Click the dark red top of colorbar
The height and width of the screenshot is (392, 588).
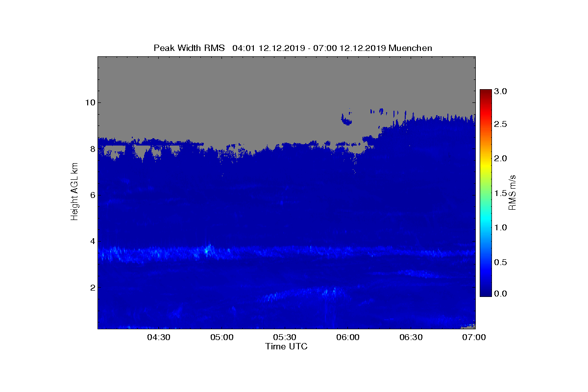pos(485,93)
